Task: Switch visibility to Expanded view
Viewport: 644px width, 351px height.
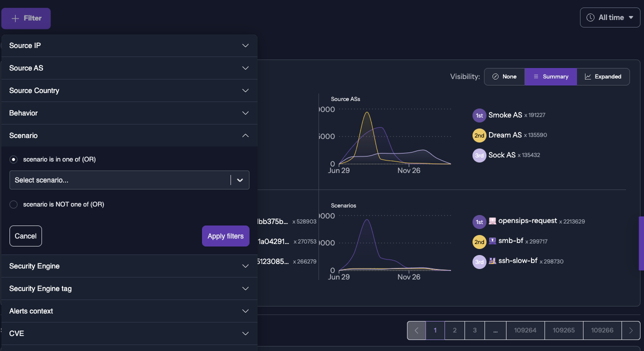Action: (603, 76)
